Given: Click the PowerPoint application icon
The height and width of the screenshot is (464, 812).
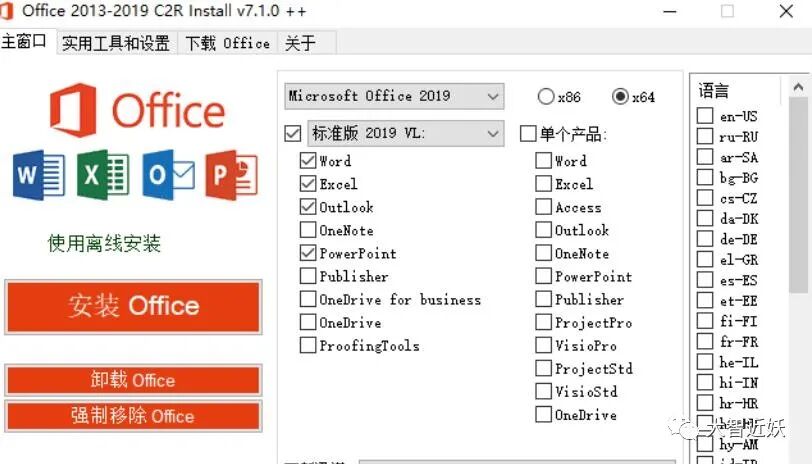Looking at the screenshot, I should [231, 175].
